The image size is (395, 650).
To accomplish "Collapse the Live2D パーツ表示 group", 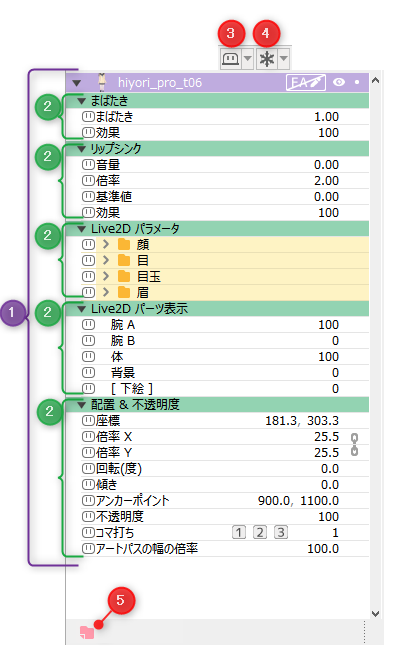I will coord(82,309).
